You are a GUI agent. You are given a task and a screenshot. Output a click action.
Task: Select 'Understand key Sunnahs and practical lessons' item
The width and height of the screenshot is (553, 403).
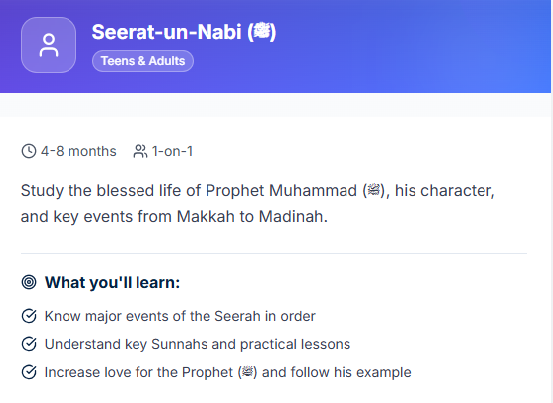pos(198,344)
